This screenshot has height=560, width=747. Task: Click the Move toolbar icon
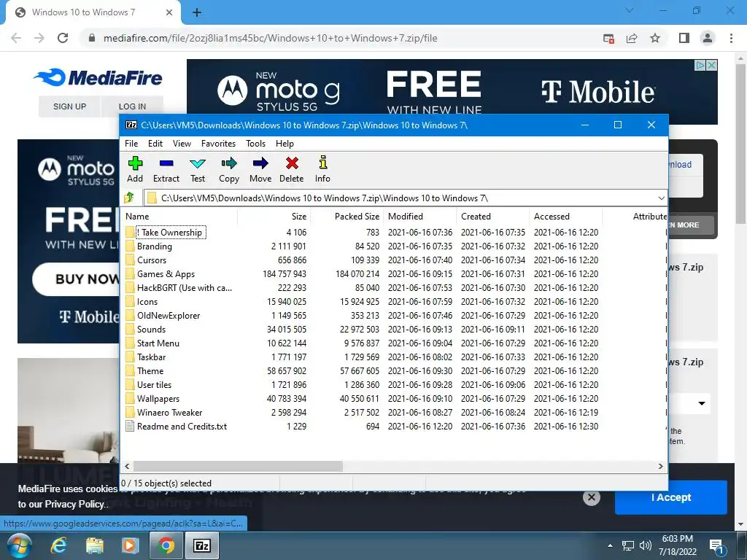[260, 169]
